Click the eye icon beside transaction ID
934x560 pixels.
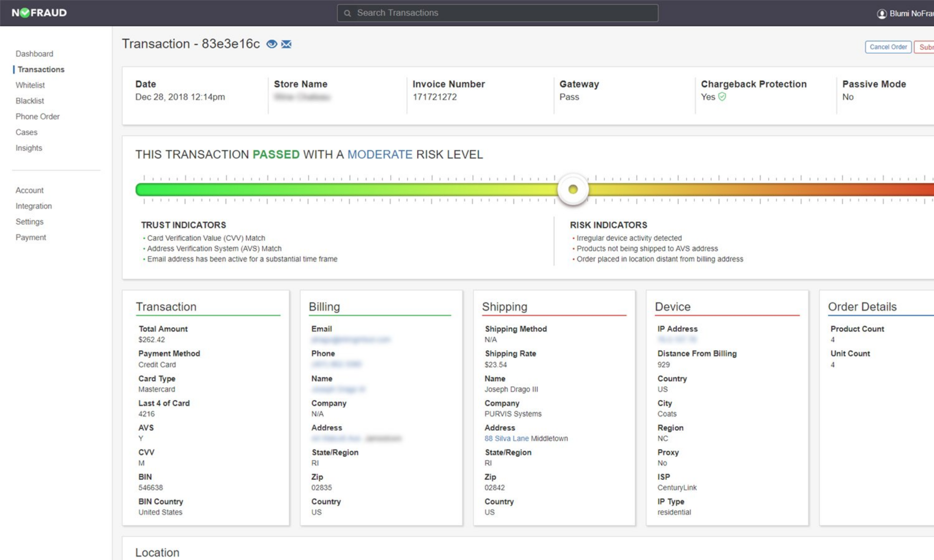tap(271, 44)
